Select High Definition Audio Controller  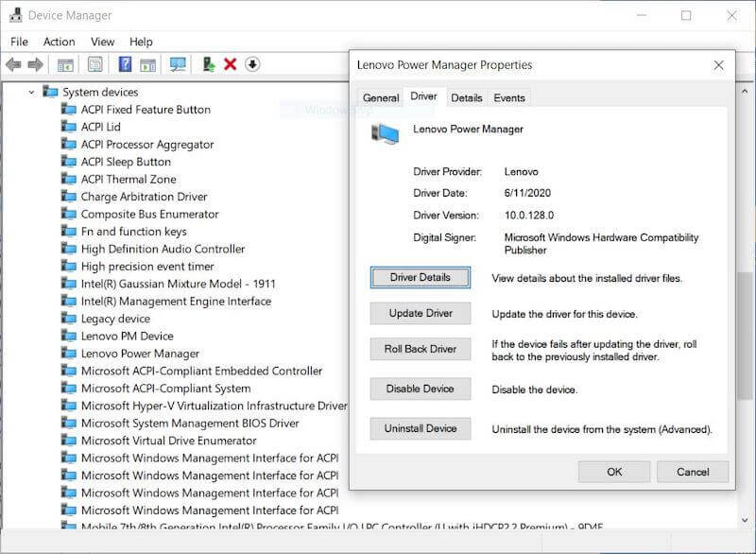163,249
